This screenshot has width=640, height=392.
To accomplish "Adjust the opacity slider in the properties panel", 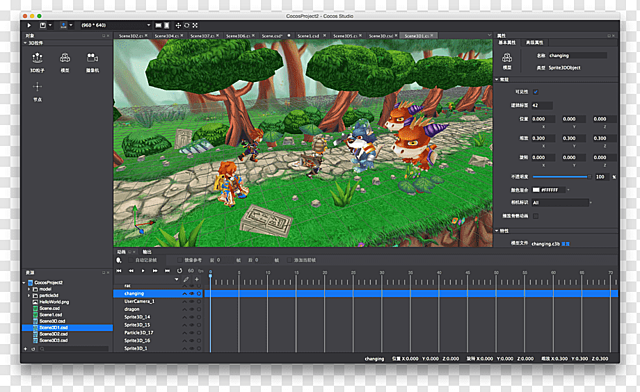I will 562,177.
